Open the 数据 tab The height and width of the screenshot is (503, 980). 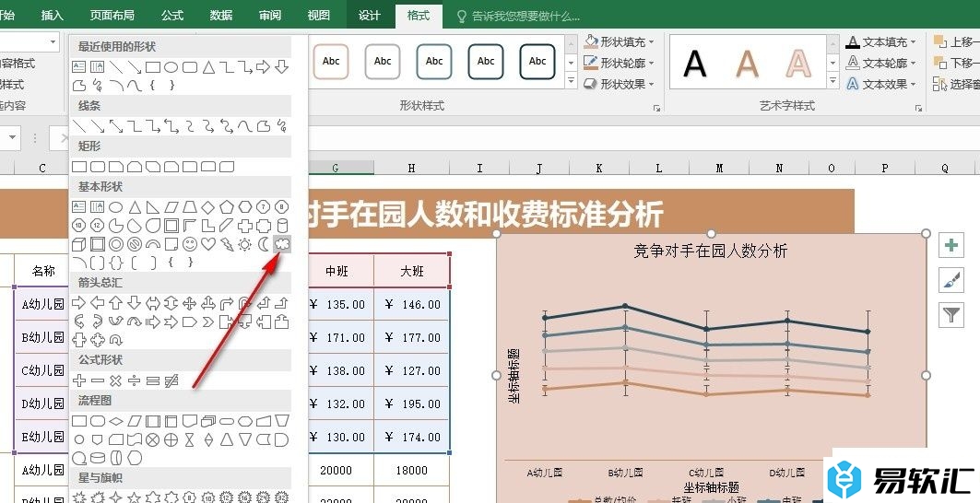[221, 15]
